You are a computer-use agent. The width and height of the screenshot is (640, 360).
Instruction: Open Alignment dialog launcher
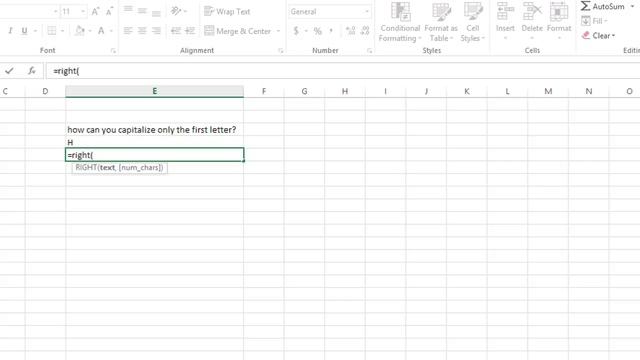pyautogui.click(x=280, y=51)
